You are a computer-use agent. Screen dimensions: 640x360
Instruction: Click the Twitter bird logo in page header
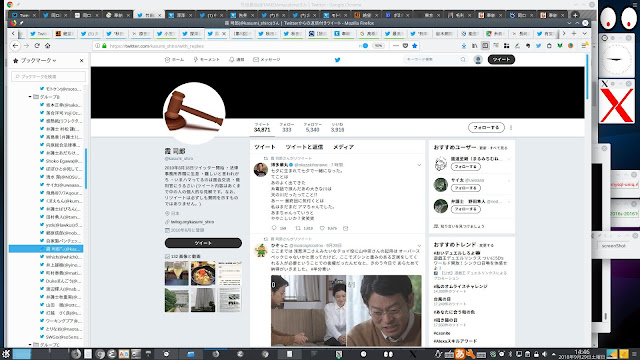(x=338, y=60)
